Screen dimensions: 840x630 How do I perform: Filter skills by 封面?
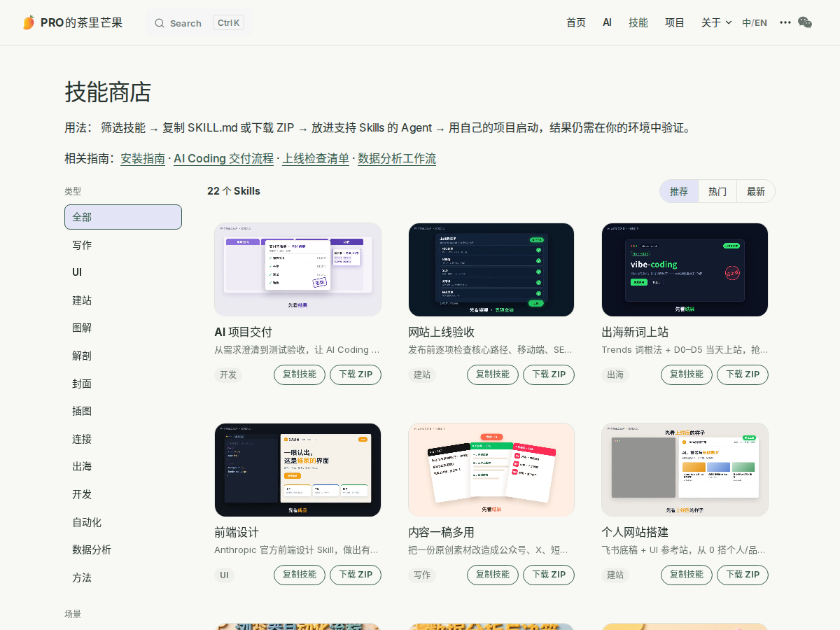[123, 384]
